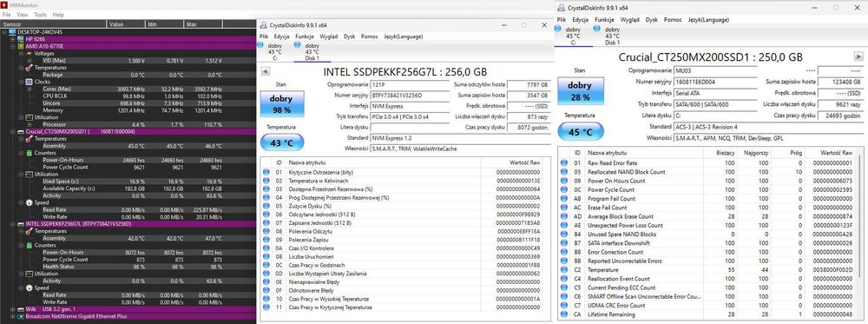
Task: Select the C: disk tab in INTEL CrystalDiskInfo window
Action: pyautogui.click(x=276, y=51)
